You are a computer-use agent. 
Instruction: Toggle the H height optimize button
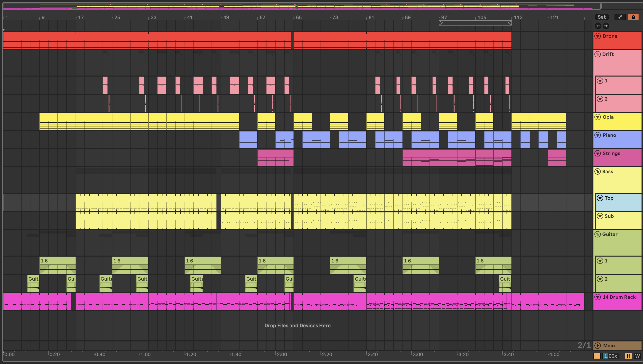pos(628,356)
